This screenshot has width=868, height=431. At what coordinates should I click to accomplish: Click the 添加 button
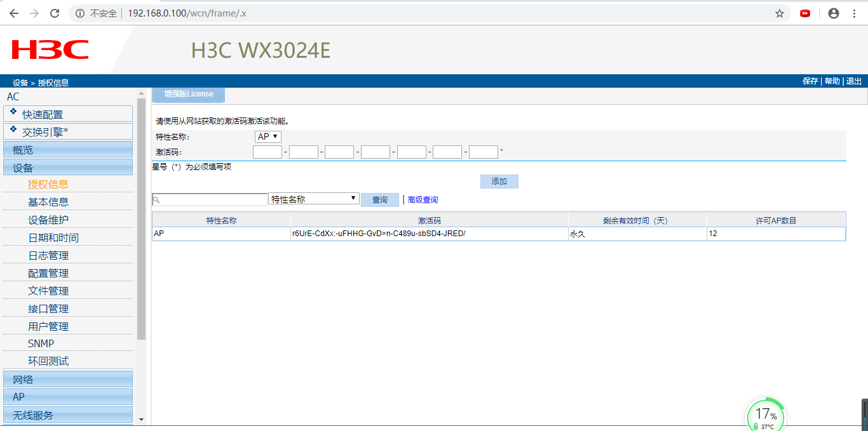(499, 182)
